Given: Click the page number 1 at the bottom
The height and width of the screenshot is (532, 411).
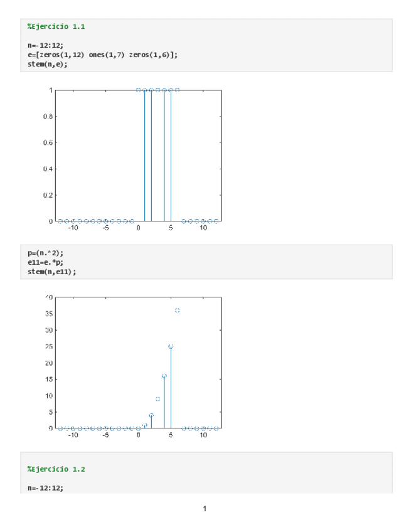Looking at the screenshot, I should [x=205, y=508].
